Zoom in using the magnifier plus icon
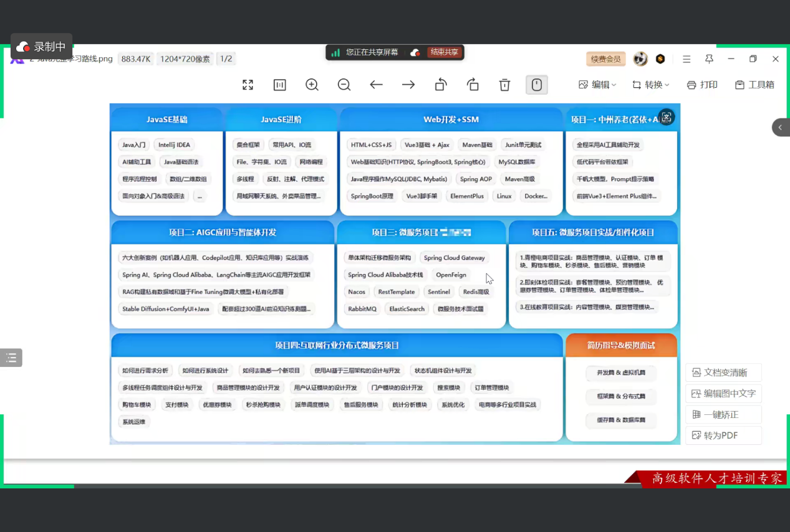Image resolution: width=790 pixels, height=532 pixels. (312, 85)
